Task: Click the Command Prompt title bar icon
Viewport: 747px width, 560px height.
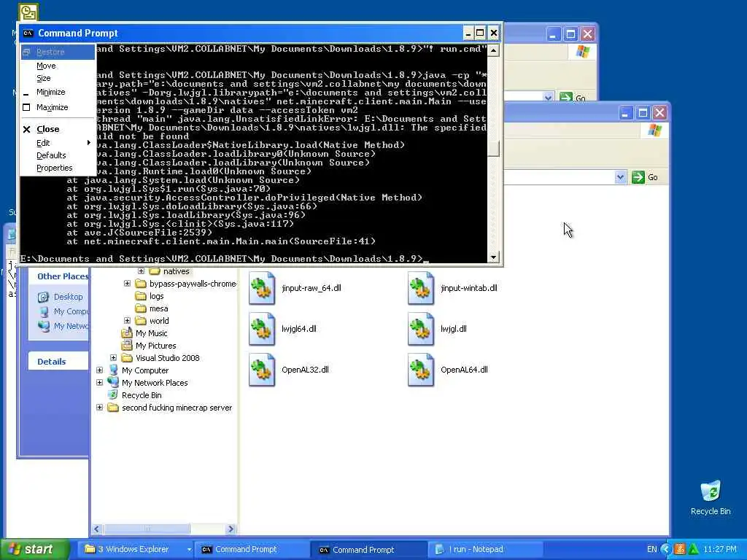Action: [28, 34]
